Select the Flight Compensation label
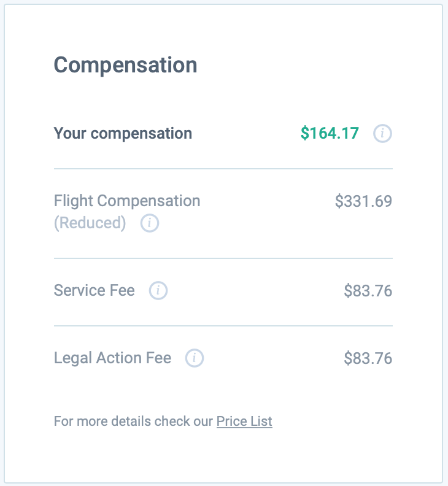The image size is (448, 486). [127, 201]
